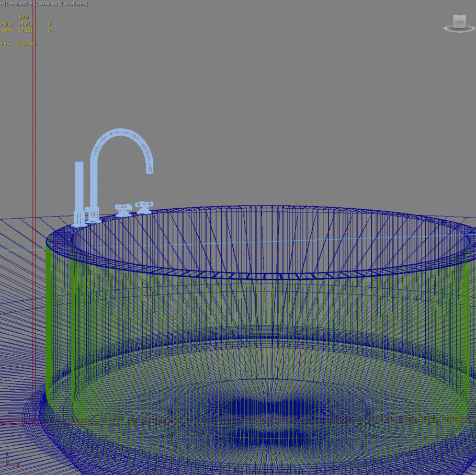Click the FPS: statistics label
This screenshot has height=475, width=476.
tap(6, 44)
